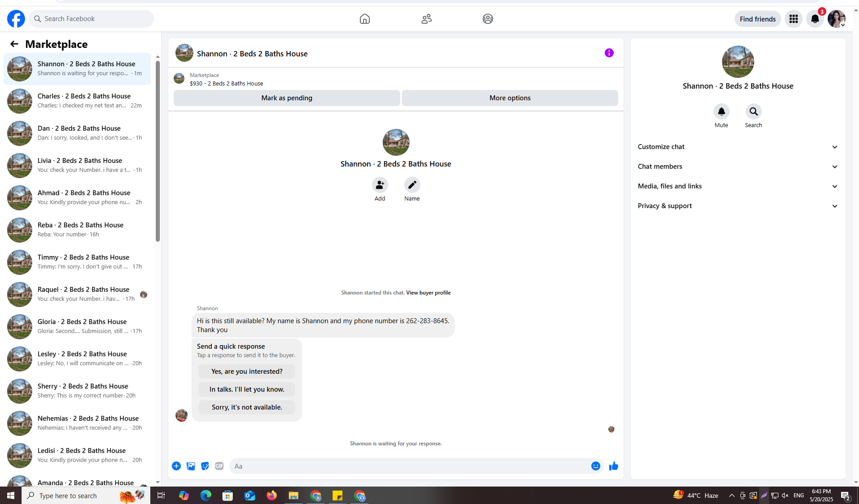Open Microsoft Edge from the taskbar
Screen dimensions: 859x504
(x=206, y=495)
